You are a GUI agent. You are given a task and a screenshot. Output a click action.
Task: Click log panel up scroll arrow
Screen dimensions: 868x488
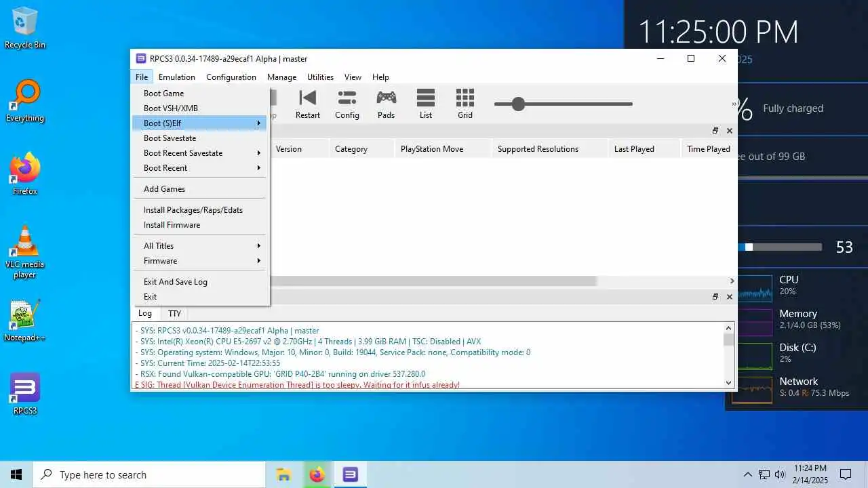pyautogui.click(x=729, y=328)
